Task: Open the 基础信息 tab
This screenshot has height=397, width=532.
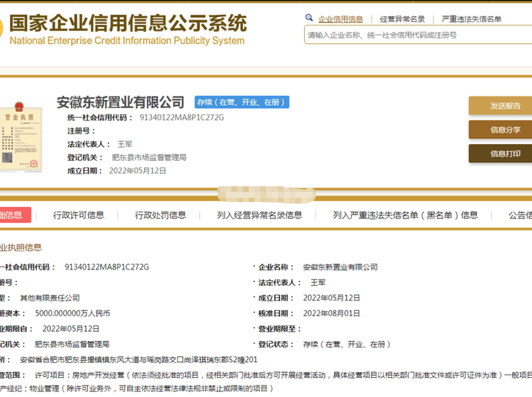Action: point(11,215)
